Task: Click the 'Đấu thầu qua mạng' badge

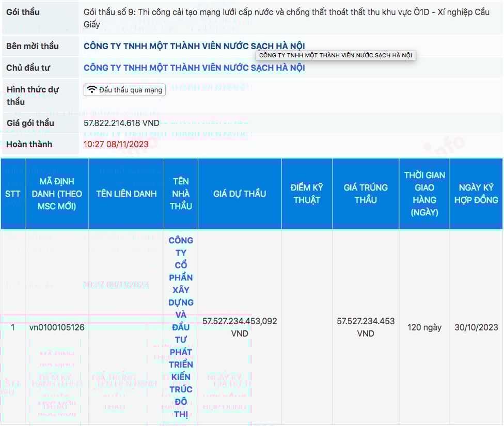Action: [124, 90]
